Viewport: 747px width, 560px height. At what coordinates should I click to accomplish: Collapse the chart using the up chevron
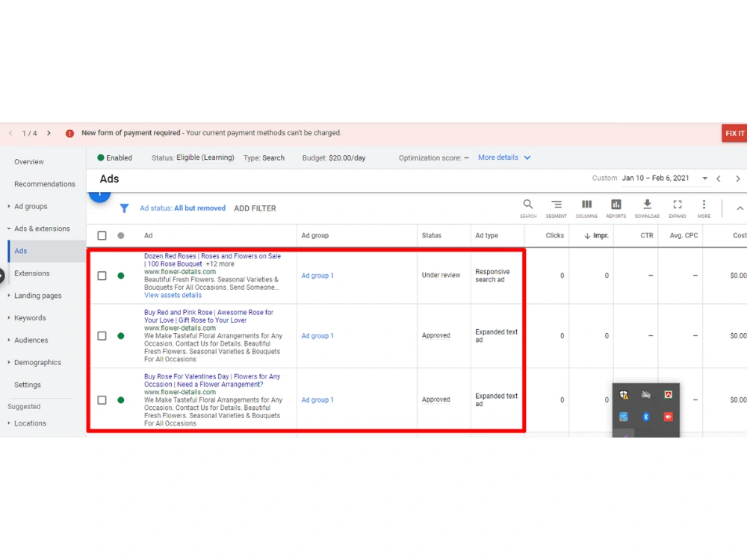coord(740,208)
